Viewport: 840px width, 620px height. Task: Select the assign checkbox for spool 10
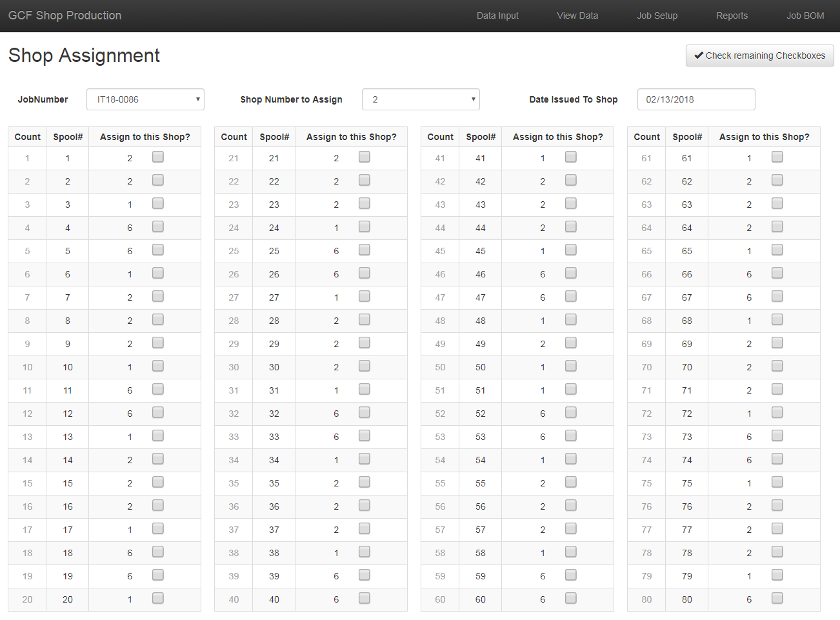pos(158,366)
